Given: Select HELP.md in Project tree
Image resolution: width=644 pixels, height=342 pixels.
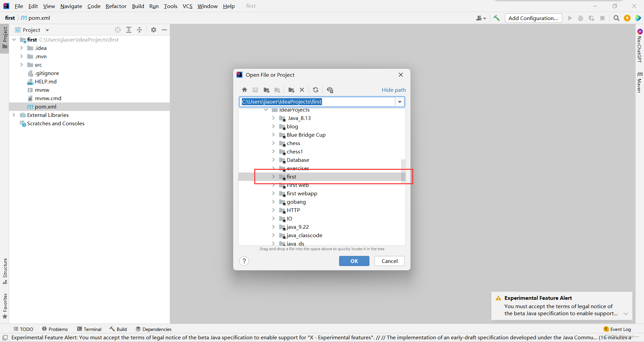Looking at the screenshot, I should pyautogui.click(x=46, y=81).
